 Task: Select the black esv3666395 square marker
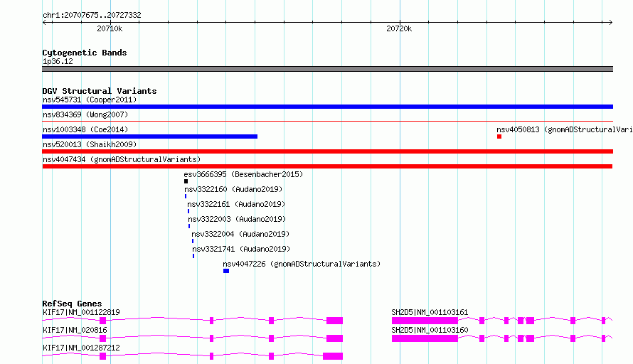click(186, 181)
